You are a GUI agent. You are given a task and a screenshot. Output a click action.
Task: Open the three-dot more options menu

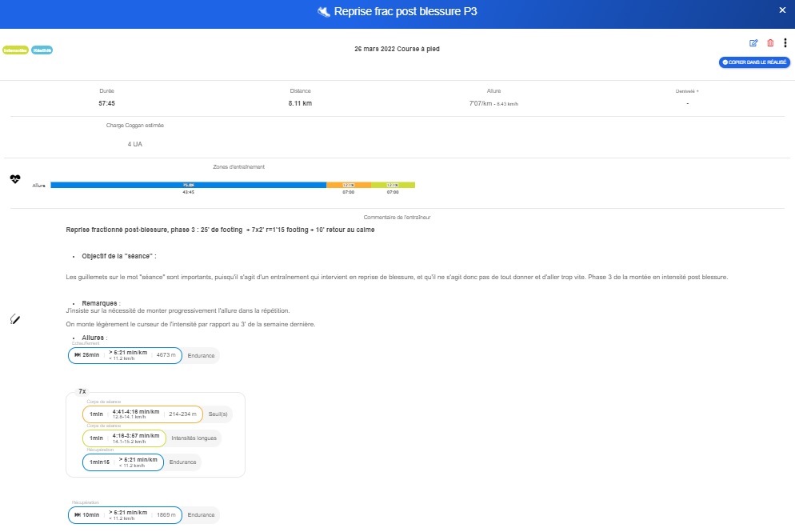pos(785,43)
